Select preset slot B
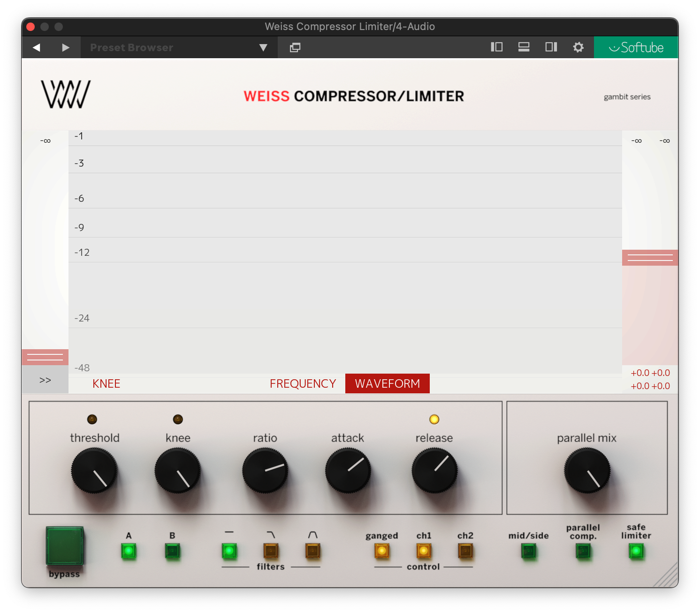 pyautogui.click(x=172, y=551)
